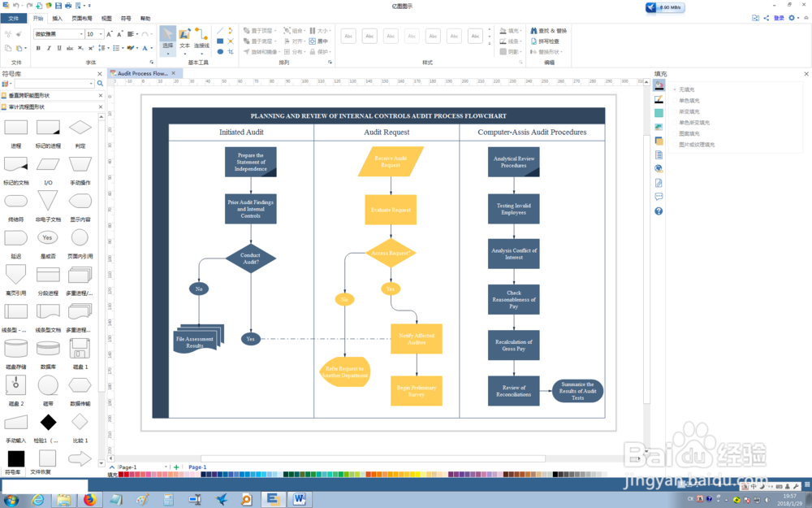Open the 帮助 help tab
Viewport: 812px width, 508px height.
[145, 18]
